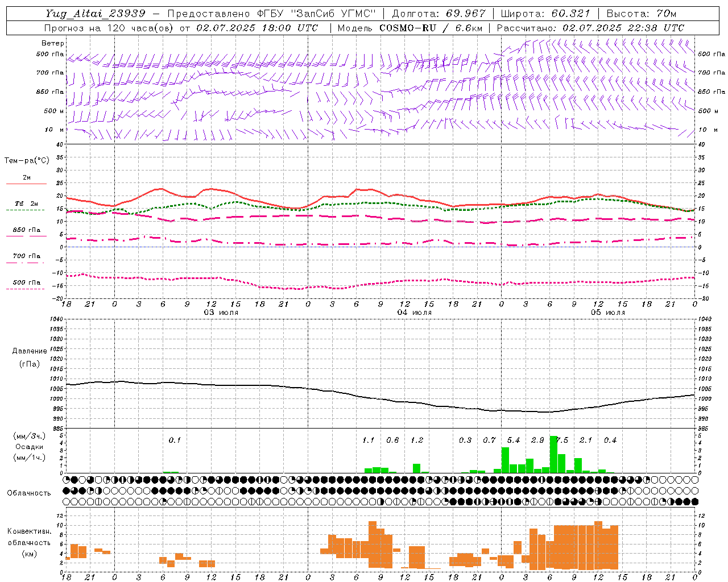Click the Ветер wind panel label
Viewport: 728px width, 582px height.
[x=53, y=43]
